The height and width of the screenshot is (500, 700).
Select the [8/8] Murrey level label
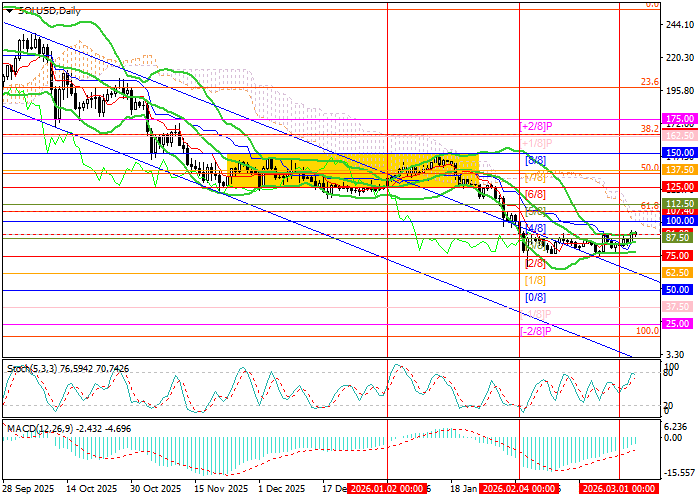coord(535,160)
